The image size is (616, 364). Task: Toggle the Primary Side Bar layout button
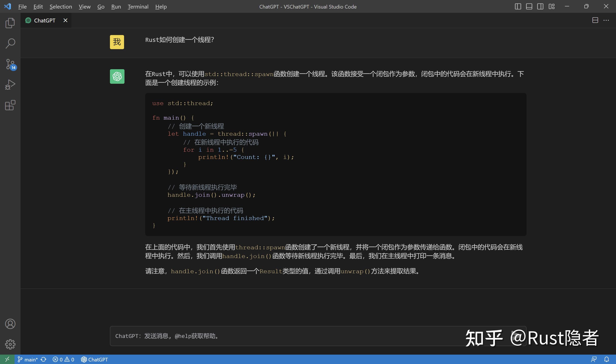(518, 7)
